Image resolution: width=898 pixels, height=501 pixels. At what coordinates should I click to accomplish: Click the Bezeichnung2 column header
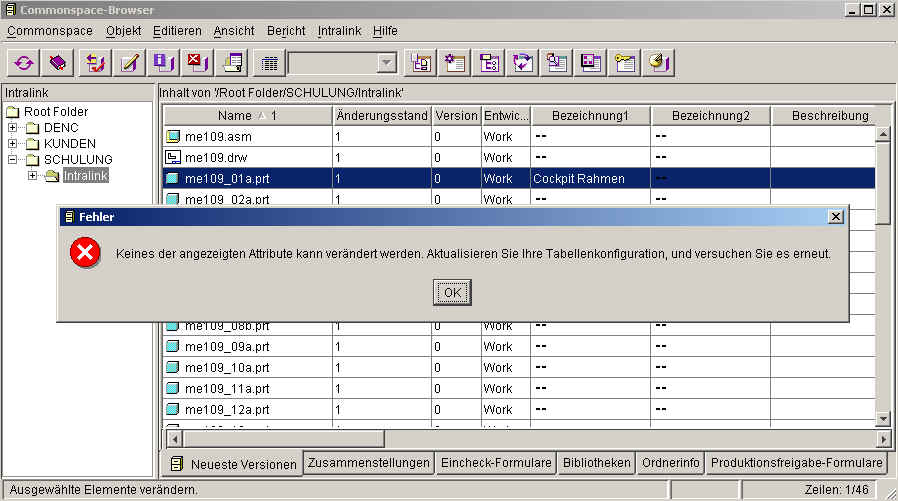(x=711, y=116)
